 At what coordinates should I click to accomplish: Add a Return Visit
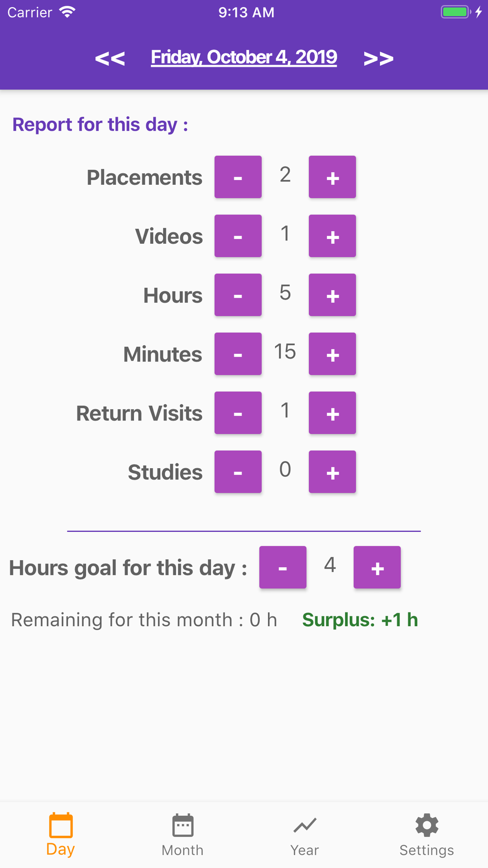point(332,412)
